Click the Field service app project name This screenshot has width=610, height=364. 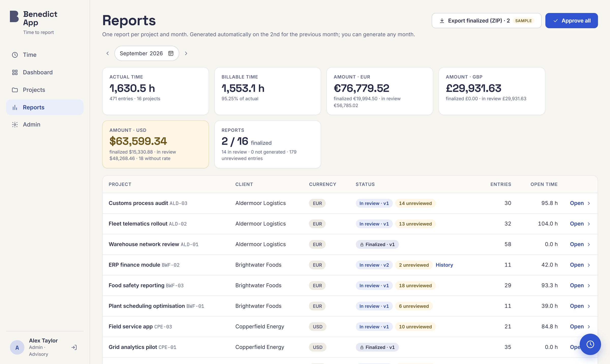[x=131, y=326]
